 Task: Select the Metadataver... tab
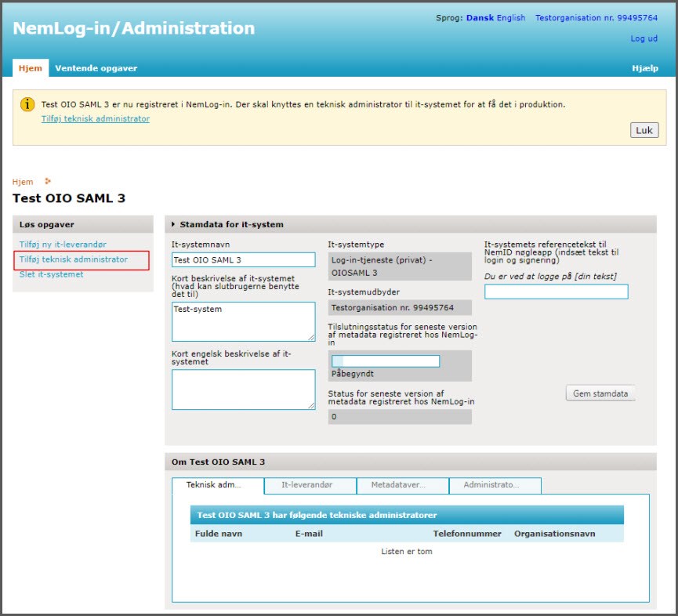403,485
